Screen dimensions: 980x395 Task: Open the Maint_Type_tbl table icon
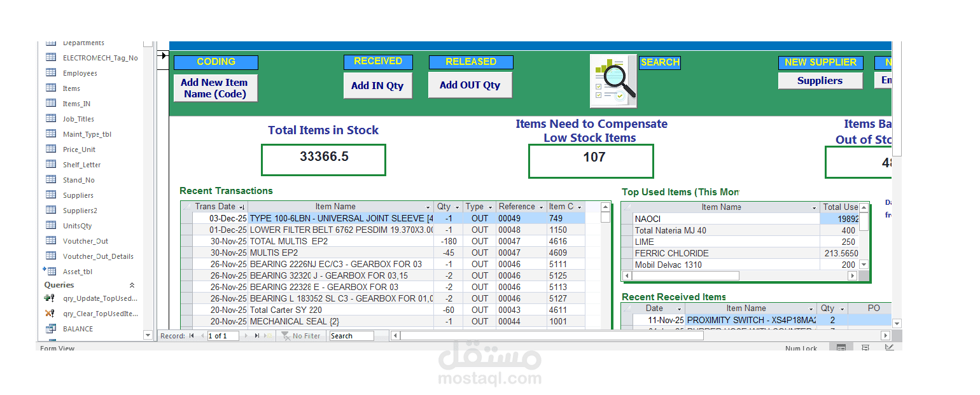tap(51, 134)
